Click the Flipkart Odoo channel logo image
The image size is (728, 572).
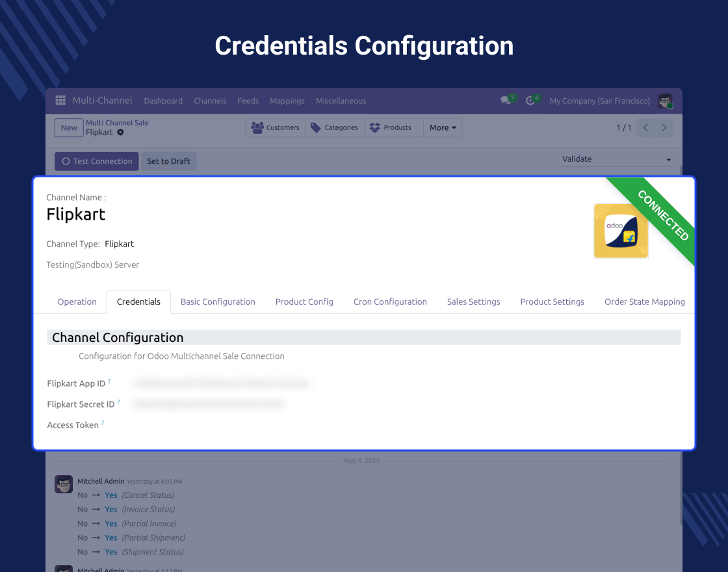621,231
